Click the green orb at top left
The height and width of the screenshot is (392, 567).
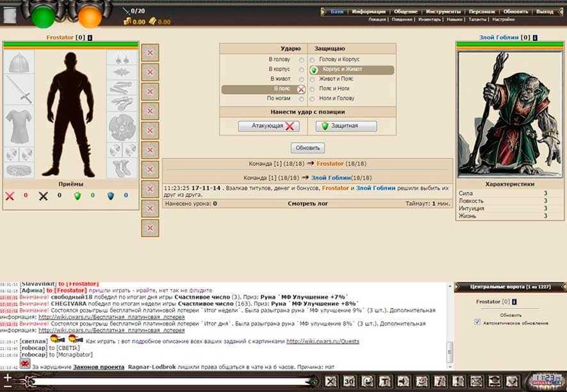tap(44, 15)
